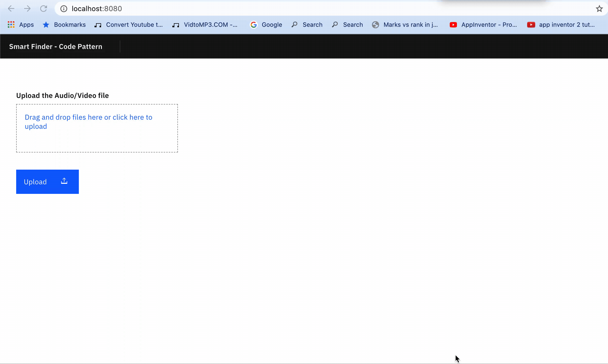Click Smart Finder - Code Pattern title
This screenshot has height=364, width=608.
tap(56, 47)
